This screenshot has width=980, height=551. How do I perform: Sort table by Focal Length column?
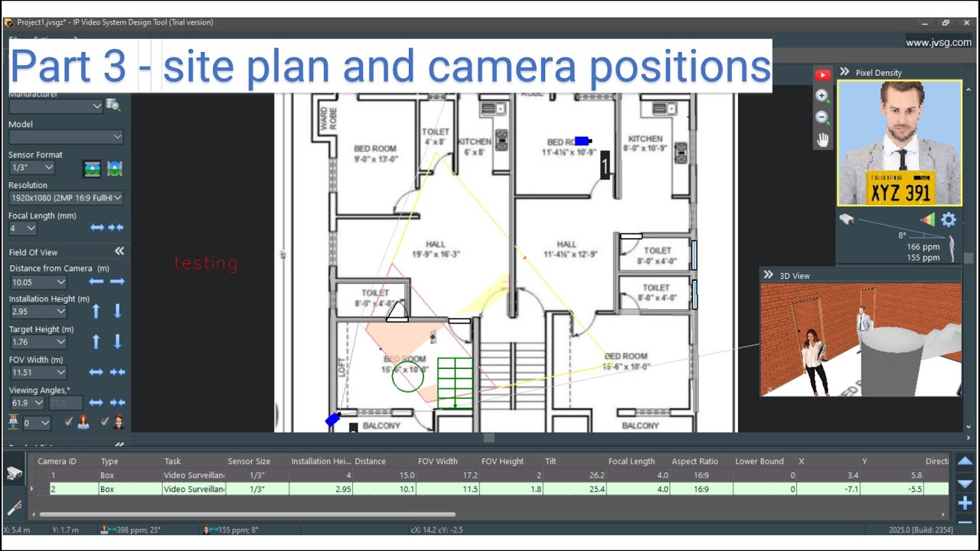(x=632, y=461)
